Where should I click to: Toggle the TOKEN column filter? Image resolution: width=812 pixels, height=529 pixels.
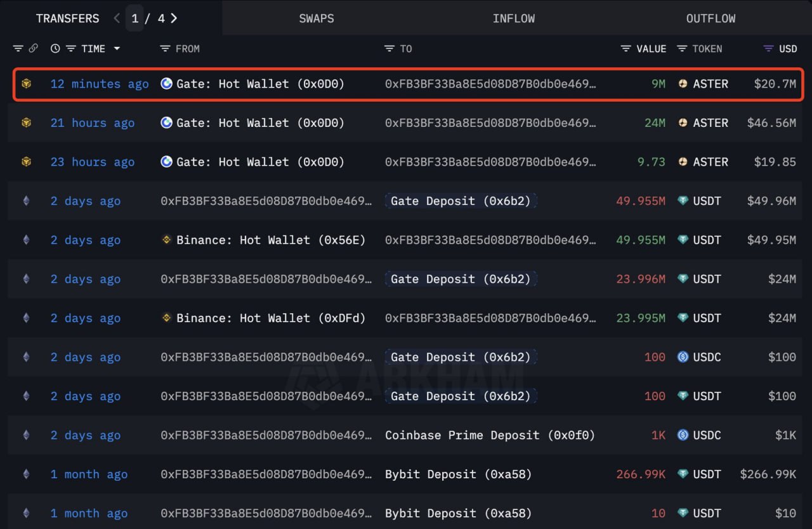click(682, 49)
